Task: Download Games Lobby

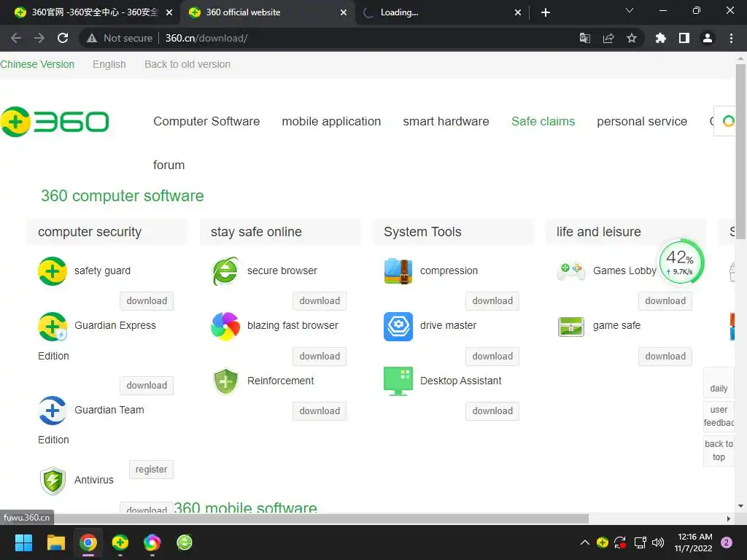Action: click(665, 301)
